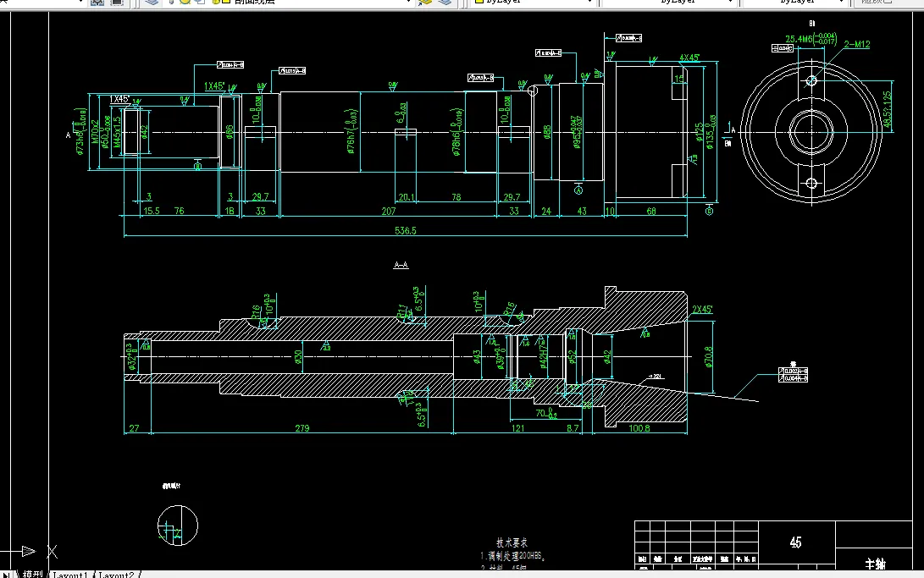
Task: Select the ø30 bore diameter dimension
Action: coord(298,356)
